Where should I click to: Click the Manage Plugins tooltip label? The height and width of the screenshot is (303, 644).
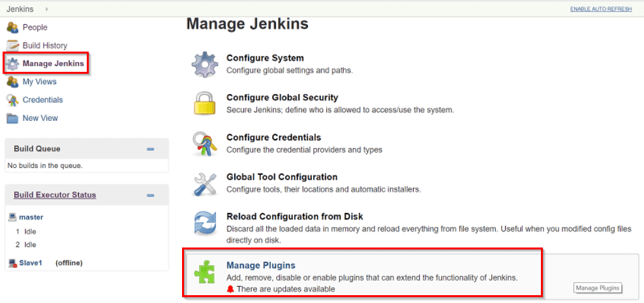point(598,288)
